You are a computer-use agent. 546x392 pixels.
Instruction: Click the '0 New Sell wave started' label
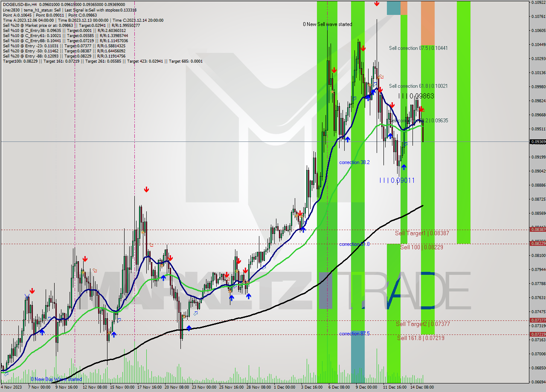tap(328, 24)
